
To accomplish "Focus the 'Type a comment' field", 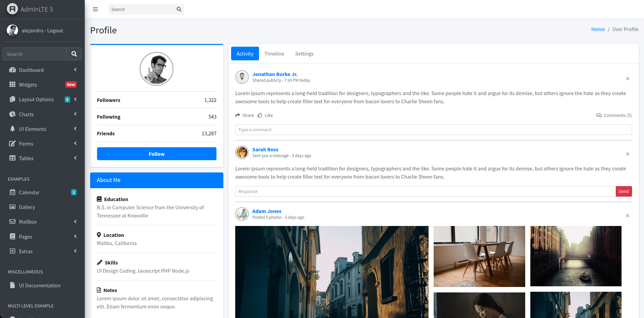I will point(433,130).
